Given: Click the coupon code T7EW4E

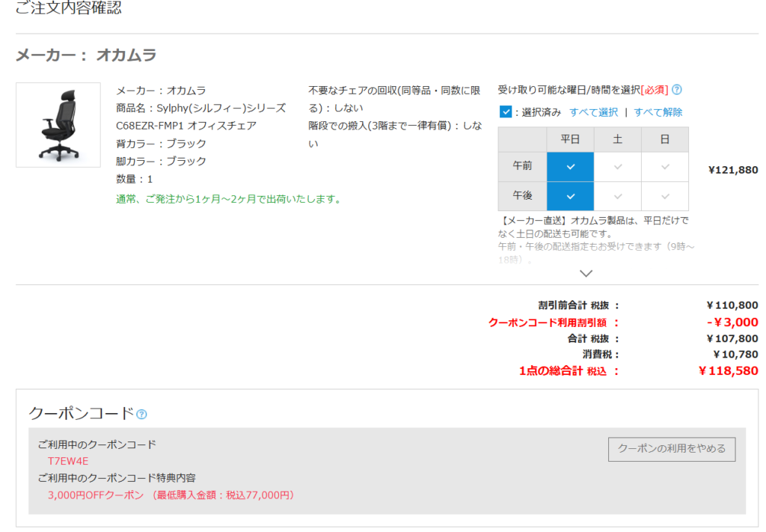Looking at the screenshot, I should tap(68, 461).
